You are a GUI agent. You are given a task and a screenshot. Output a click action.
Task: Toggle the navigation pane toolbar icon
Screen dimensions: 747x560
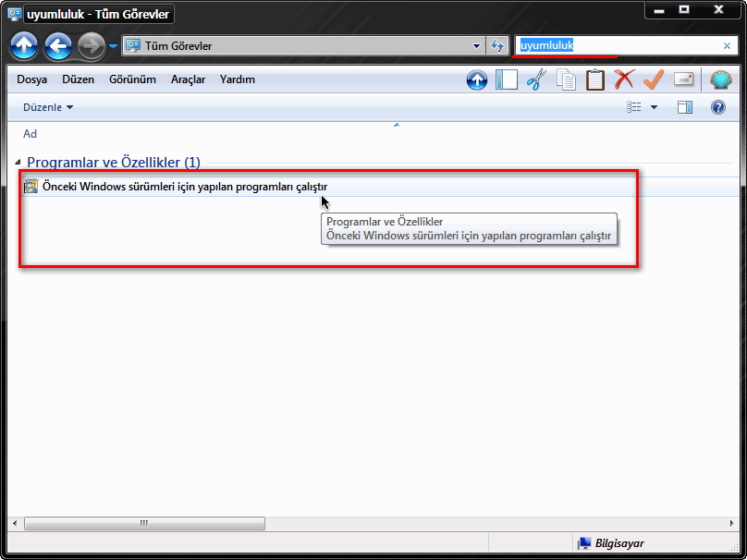(x=507, y=79)
